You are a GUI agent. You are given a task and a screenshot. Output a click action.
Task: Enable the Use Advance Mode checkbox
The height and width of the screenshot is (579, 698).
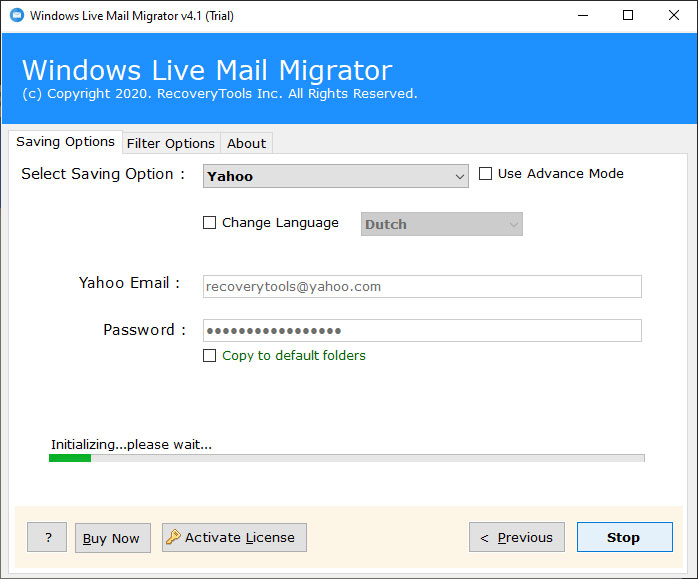pos(485,174)
